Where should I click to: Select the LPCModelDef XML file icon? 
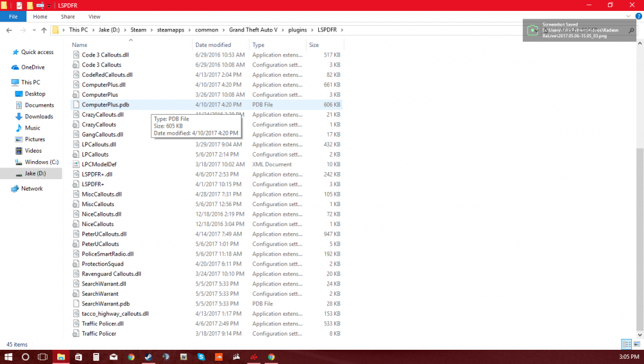pyautogui.click(x=76, y=164)
